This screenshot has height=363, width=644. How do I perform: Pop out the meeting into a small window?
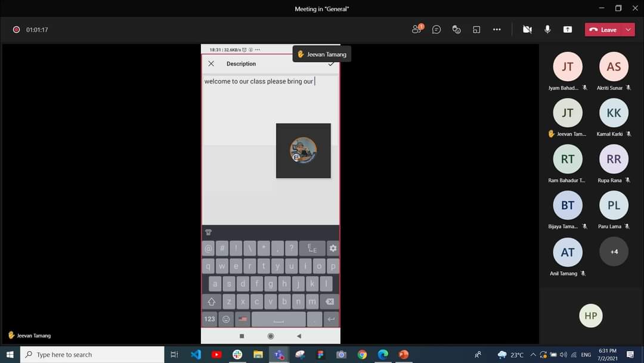tap(476, 29)
